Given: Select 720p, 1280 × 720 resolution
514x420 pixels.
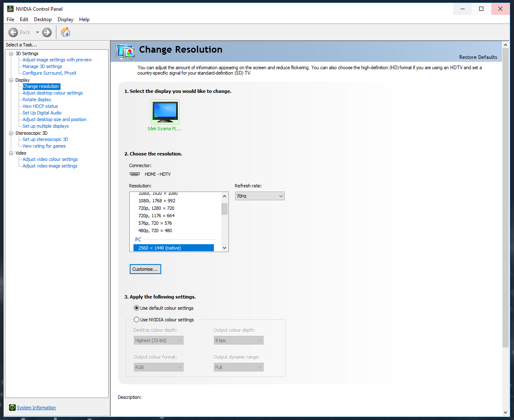Looking at the screenshot, I should [156, 208].
